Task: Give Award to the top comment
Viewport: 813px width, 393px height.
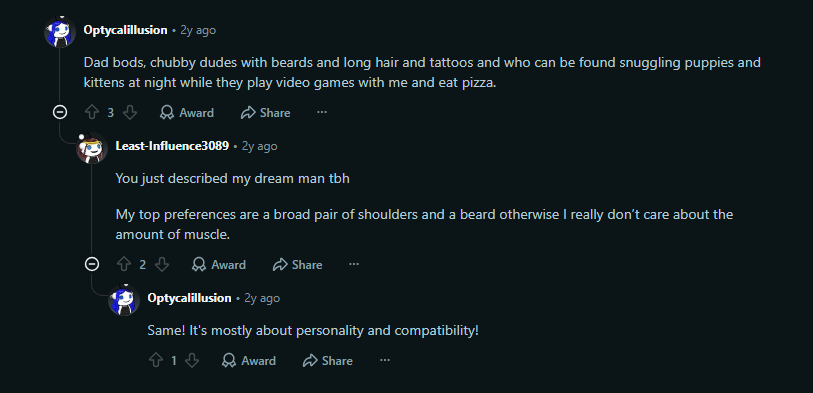Action: pos(187,113)
